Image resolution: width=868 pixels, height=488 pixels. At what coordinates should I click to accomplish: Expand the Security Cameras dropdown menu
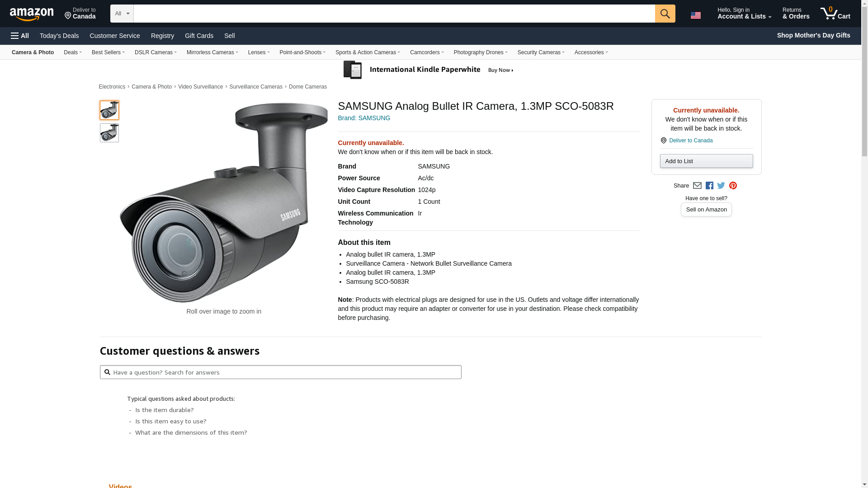[541, 52]
